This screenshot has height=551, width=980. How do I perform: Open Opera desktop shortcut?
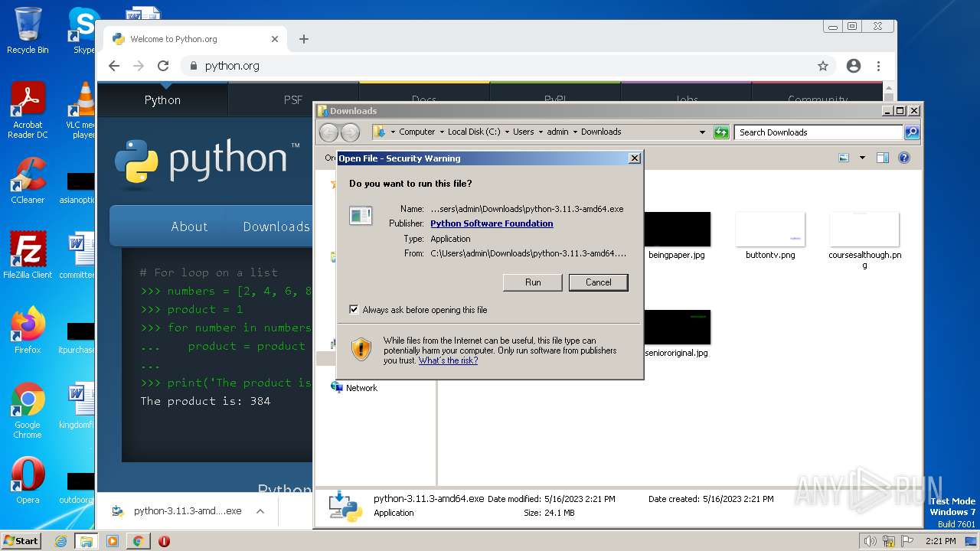[28, 481]
